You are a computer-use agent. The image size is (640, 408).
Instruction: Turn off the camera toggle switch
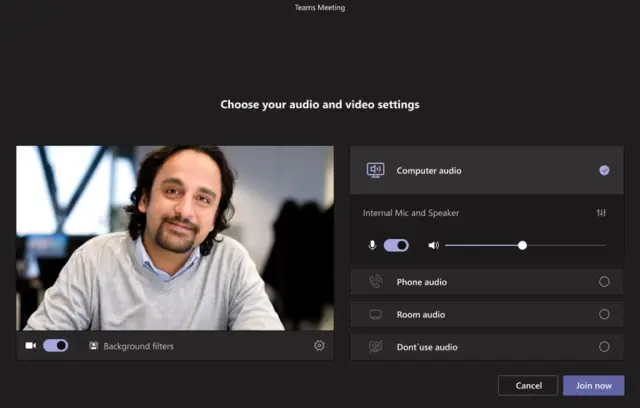click(x=56, y=345)
